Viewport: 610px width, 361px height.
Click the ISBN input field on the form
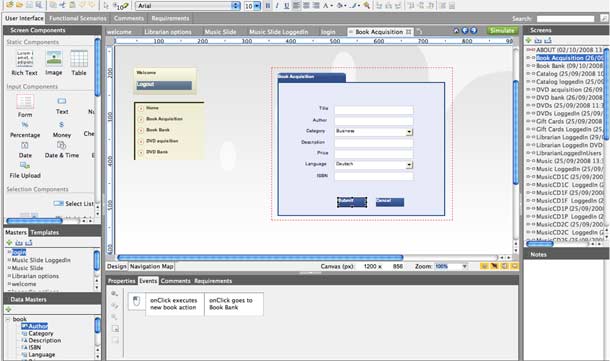(374, 176)
